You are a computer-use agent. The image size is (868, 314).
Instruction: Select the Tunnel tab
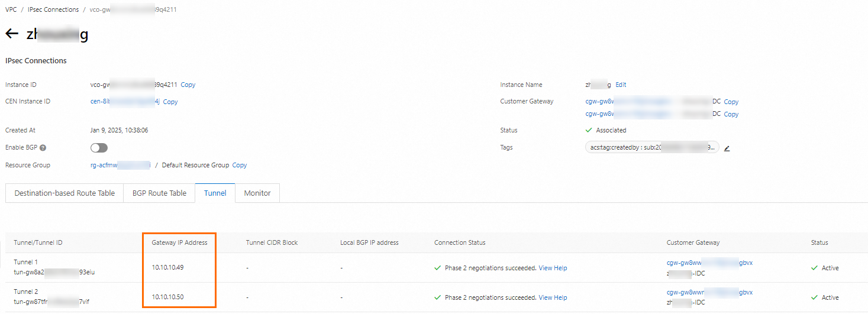(215, 193)
